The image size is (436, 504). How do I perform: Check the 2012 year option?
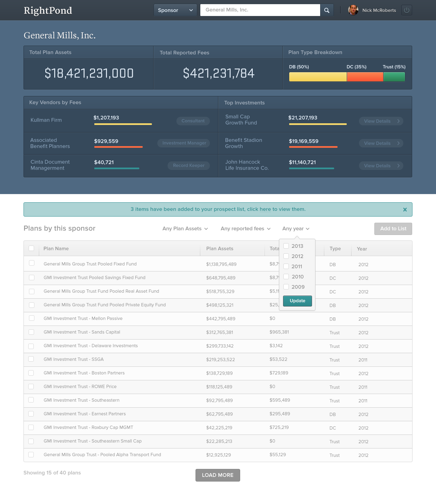pos(286,256)
